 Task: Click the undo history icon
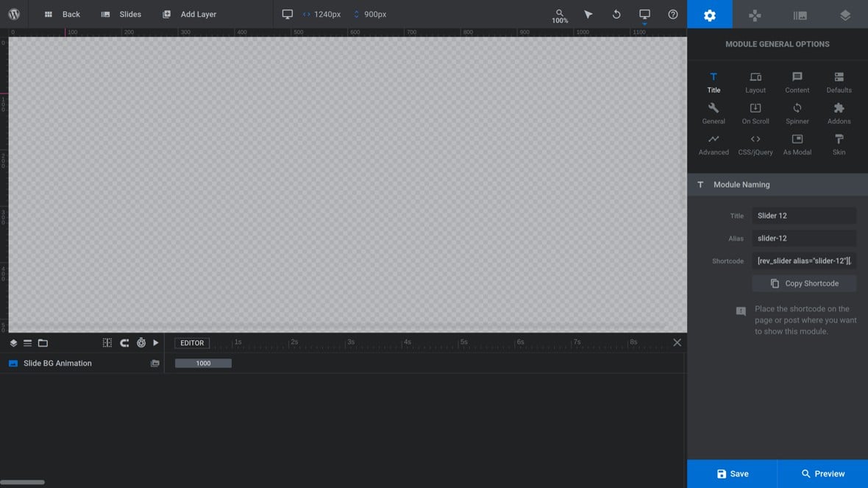(616, 14)
